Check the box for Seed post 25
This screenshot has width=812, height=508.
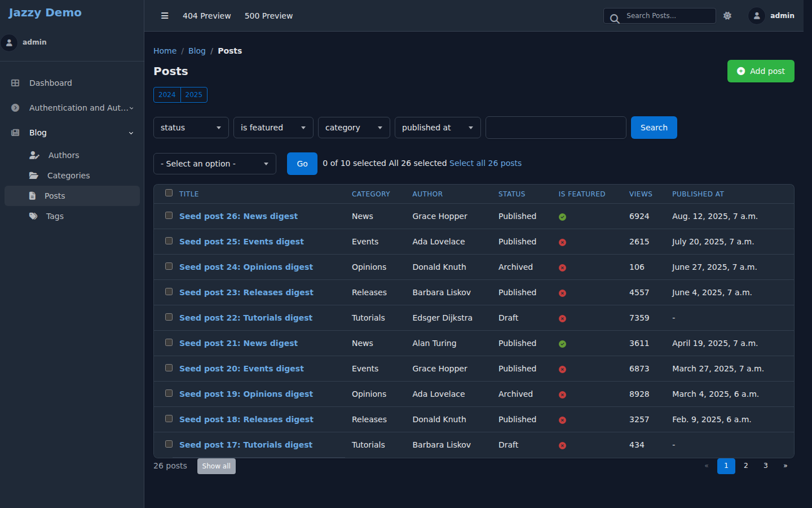point(169,241)
